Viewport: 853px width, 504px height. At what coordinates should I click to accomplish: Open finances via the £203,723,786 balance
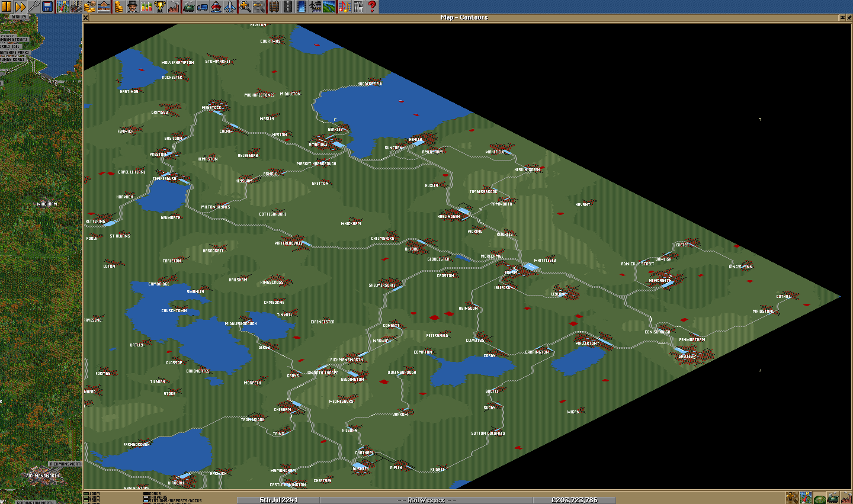click(x=574, y=500)
